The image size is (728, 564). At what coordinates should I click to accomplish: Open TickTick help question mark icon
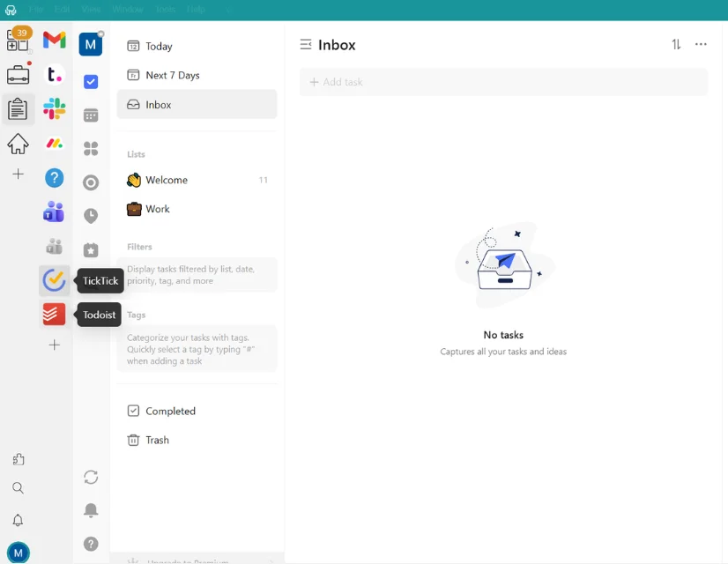(x=91, y=544)
